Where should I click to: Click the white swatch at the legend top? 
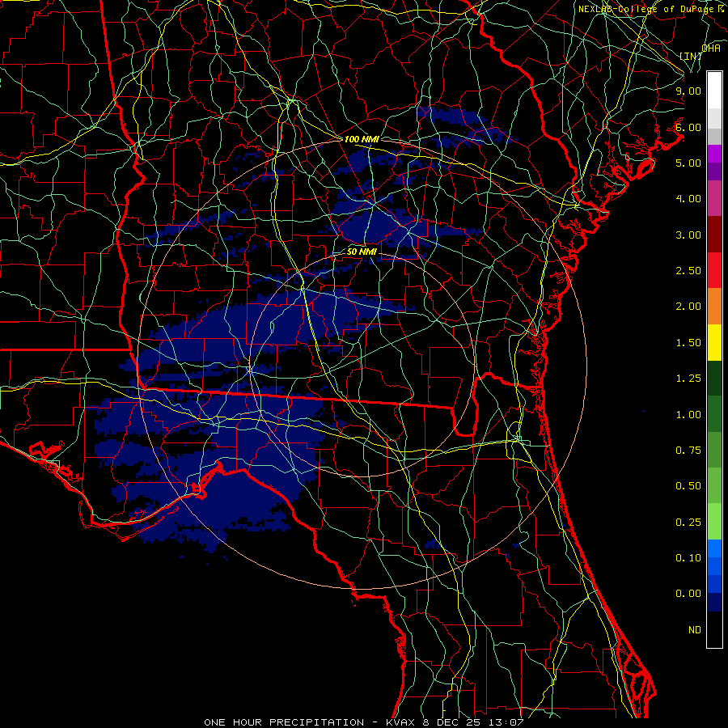click(x=714, y=91)
